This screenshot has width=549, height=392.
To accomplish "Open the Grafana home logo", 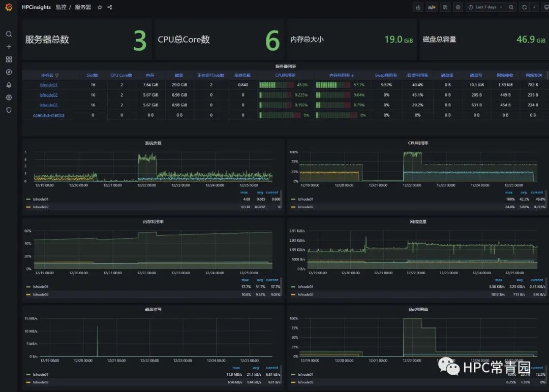I will coord(9,7).
